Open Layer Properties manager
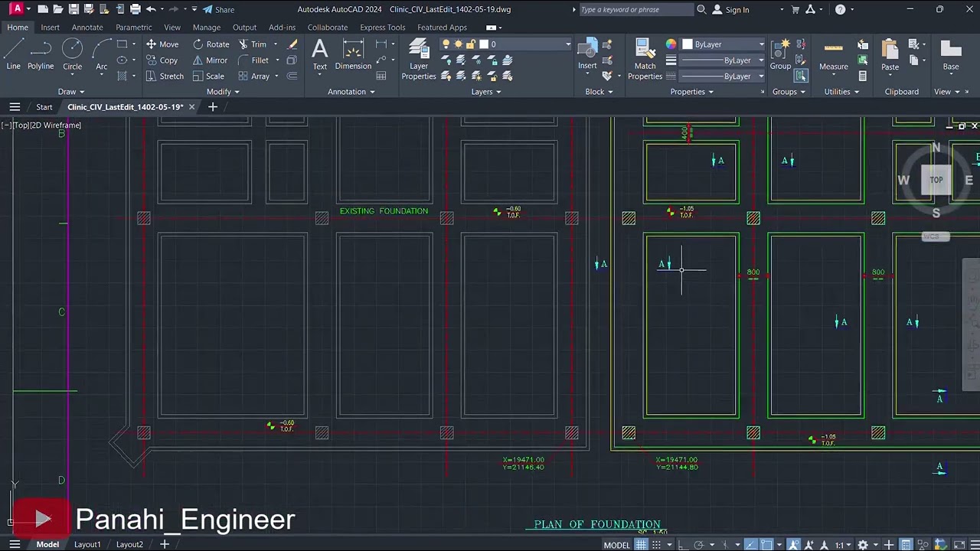 point(419,60)
